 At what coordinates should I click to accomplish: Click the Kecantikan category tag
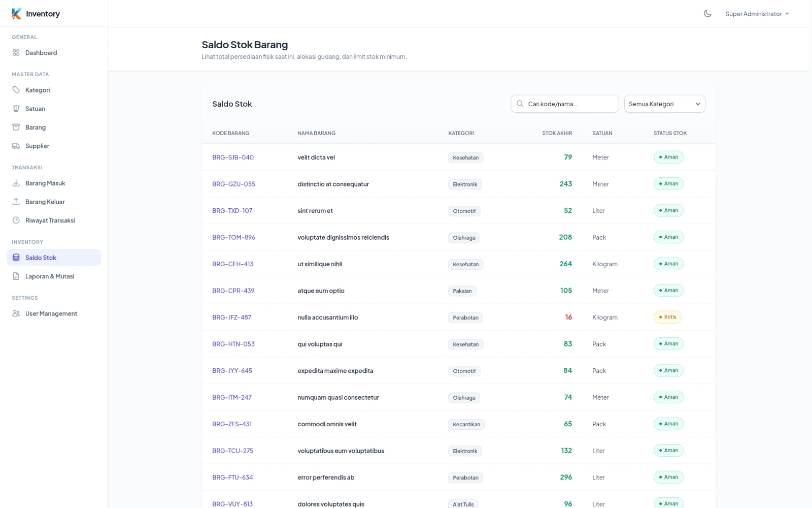[466, 425]
